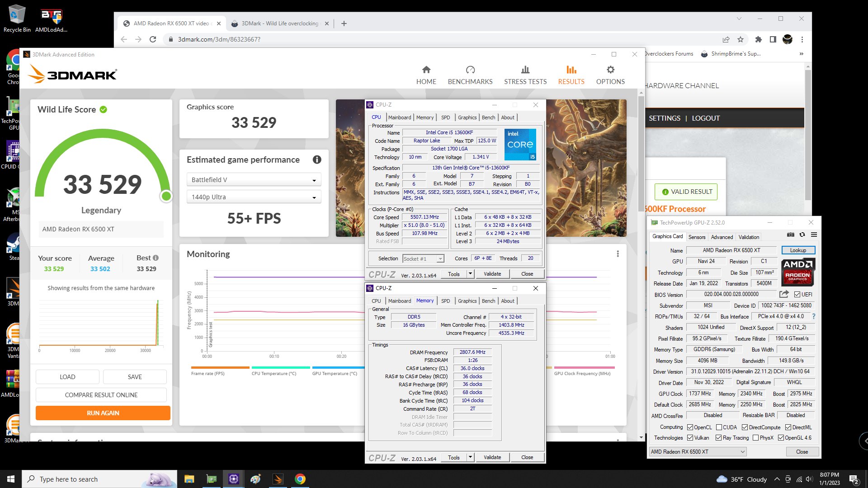This screenshot has height=488, width=868.
Task: Open the Windows Start menu
Action: click(11, 479)
